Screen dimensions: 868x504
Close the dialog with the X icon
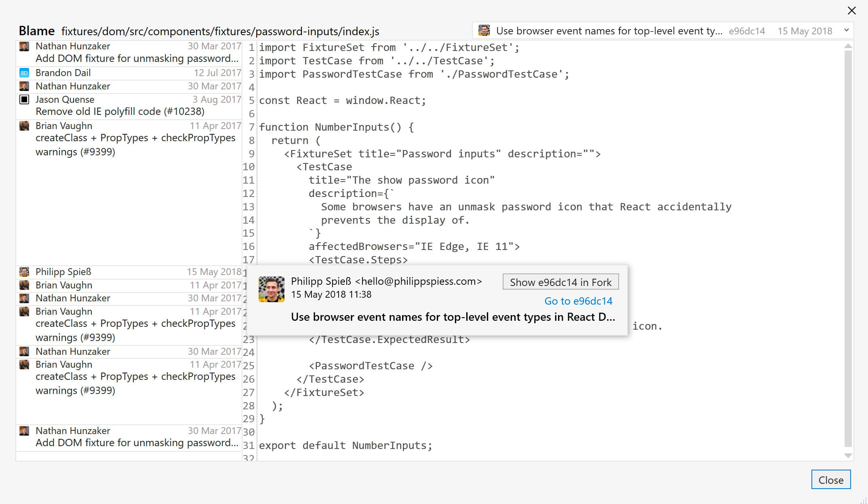click(851, 11)
